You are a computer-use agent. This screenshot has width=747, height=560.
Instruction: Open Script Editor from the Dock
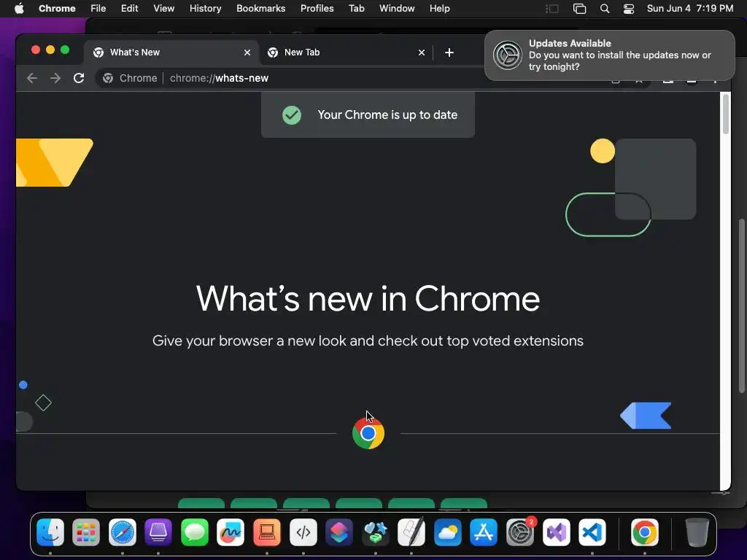click(x=411, y=532)
